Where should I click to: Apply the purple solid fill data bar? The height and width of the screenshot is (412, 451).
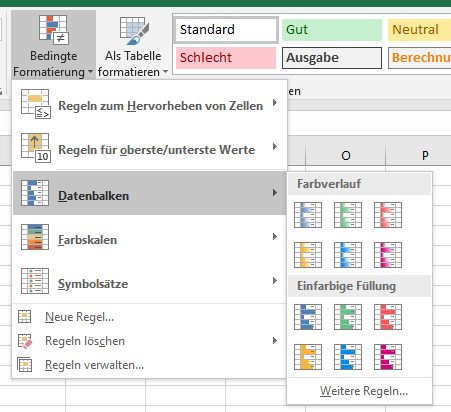[x=388, y=357]
